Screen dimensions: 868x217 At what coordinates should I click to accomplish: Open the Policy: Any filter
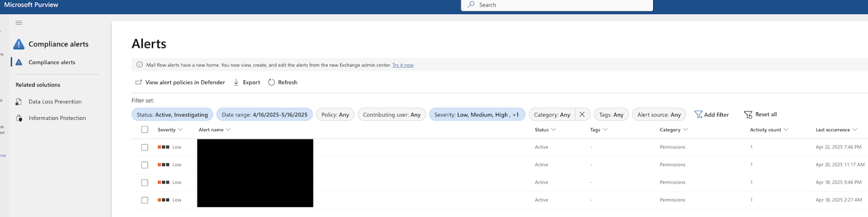pos(335,114)
